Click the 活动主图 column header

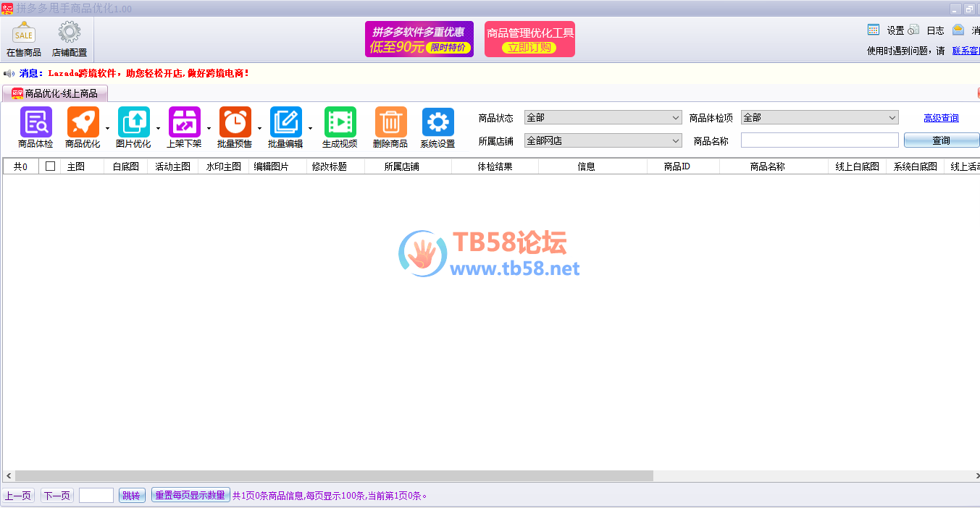pyautogui.click(x=173, y=166)
